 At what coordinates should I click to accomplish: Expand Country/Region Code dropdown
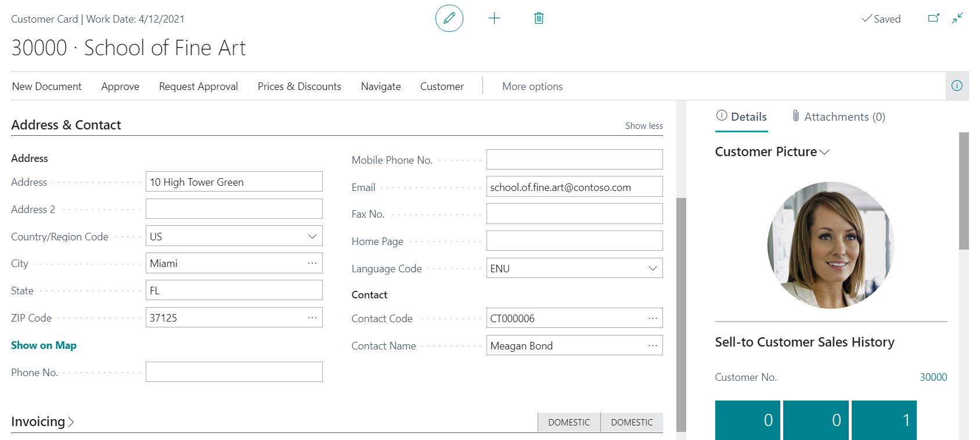point(312,236)
